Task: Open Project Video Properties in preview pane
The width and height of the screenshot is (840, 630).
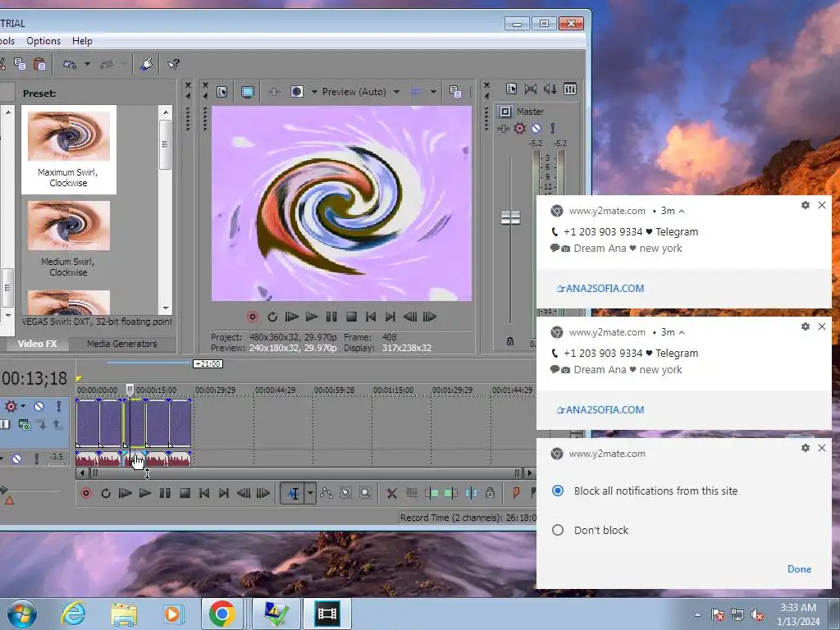Action: pyautogui.click(x=221, y=92)
